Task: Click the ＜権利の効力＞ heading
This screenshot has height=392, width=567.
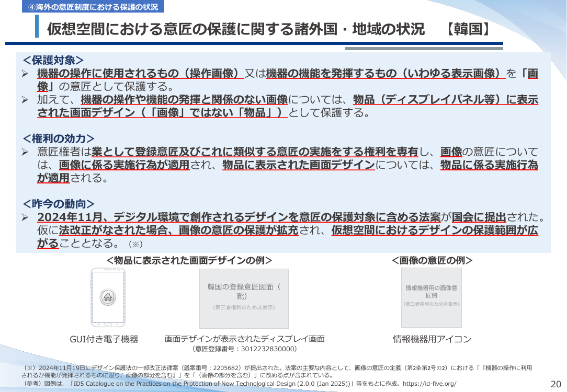Action: pyautogui.click(x=58, y=139)
